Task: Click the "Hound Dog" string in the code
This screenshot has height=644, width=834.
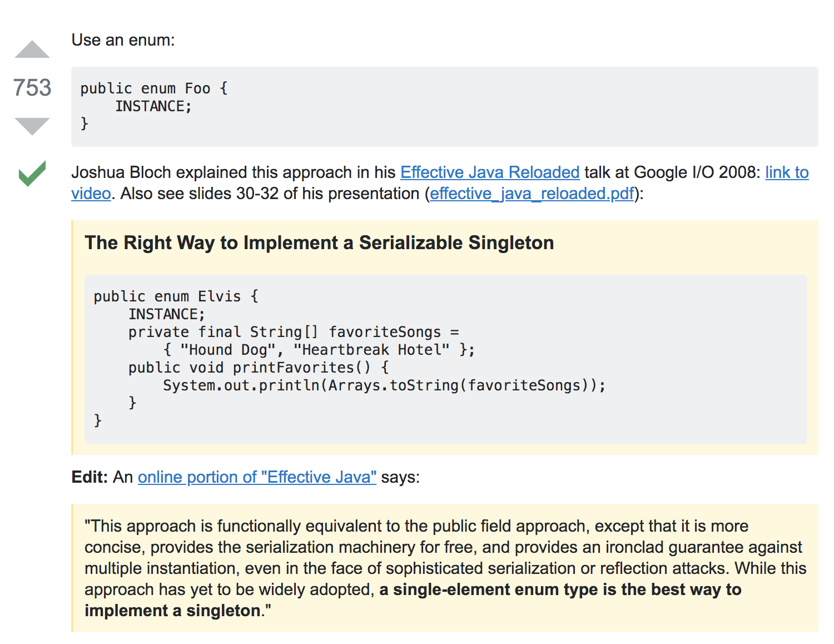Action: [x=228, y=350]
